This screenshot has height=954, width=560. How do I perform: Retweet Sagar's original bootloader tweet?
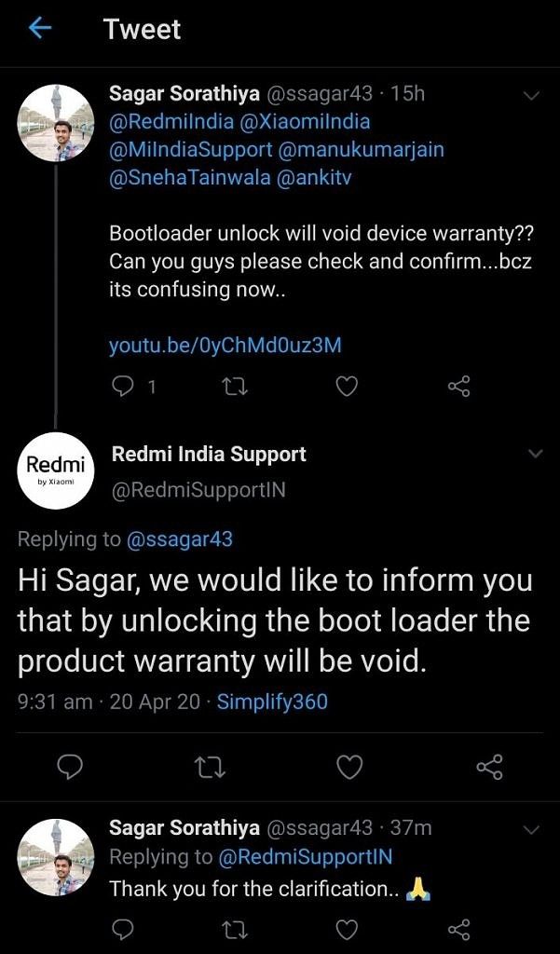(x=235, y=386)
